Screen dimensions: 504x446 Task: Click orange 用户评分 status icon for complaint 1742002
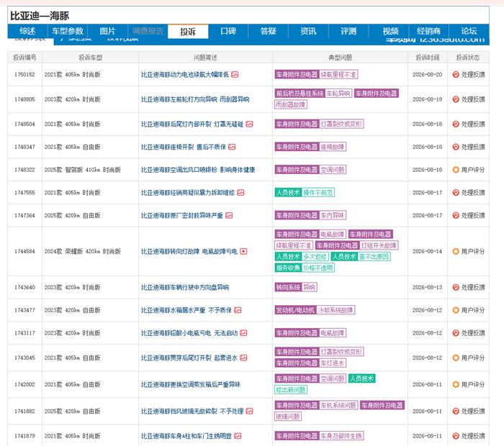[456, 384]
